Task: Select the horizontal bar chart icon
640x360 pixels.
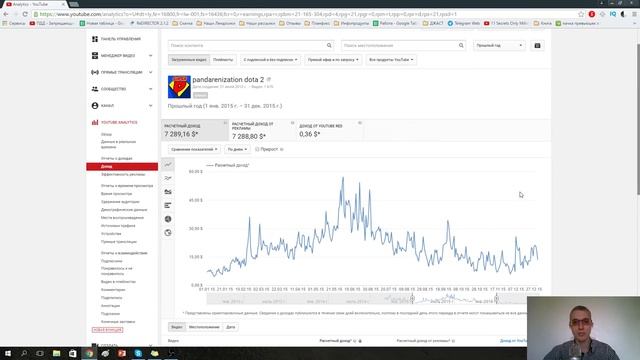Action: click(x=168, y=205)
